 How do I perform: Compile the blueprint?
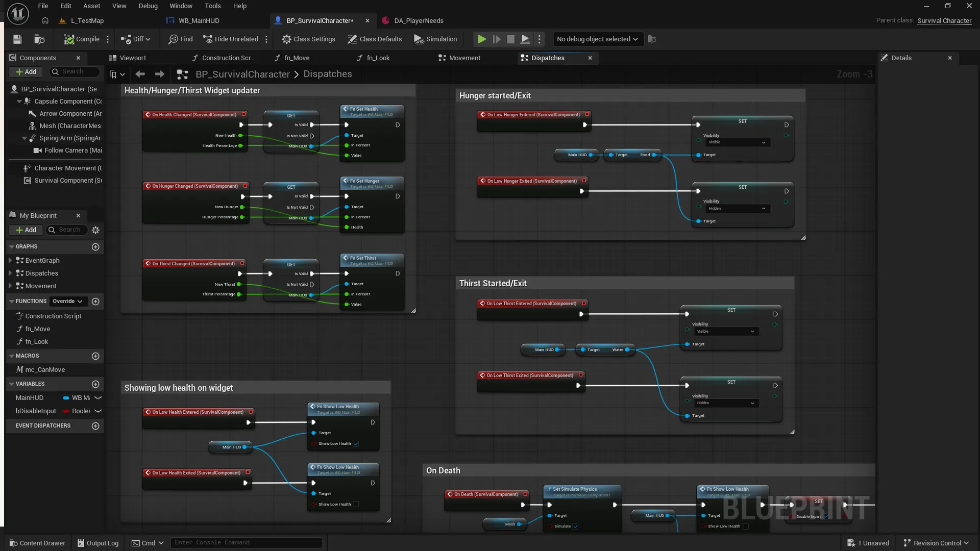click(82, 39)
